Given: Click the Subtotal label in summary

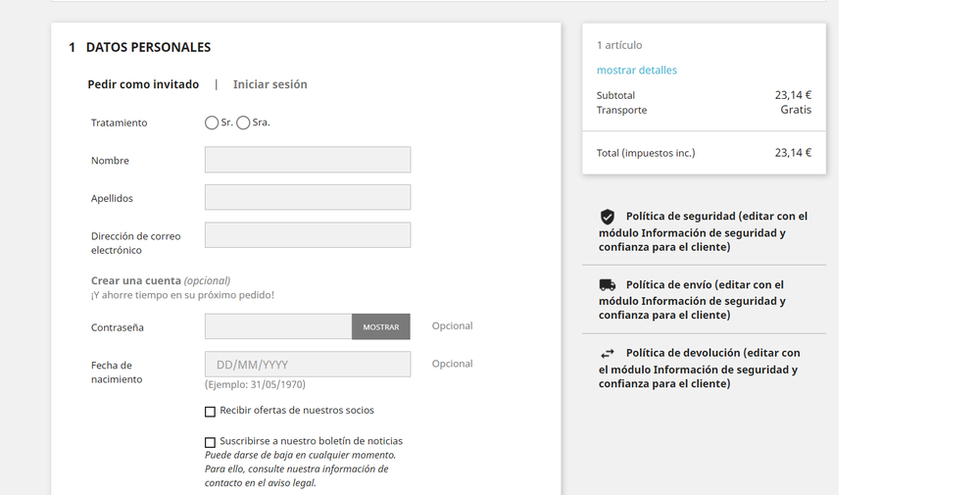Looking at the screenshot, I should tap(615, 96).
